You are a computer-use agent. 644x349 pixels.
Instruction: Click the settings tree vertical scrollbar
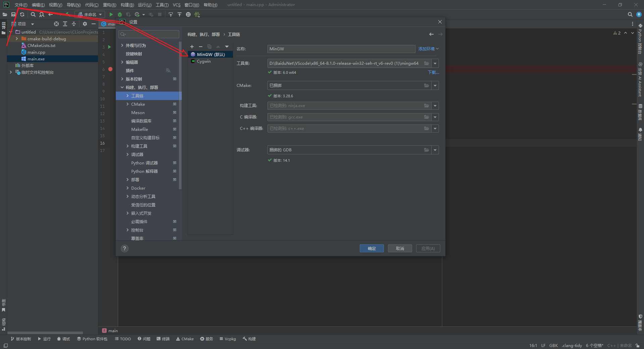[x=181, y=116]
